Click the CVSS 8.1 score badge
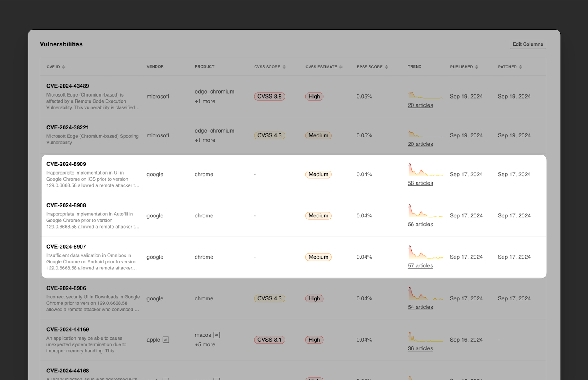 coord(269,340)
